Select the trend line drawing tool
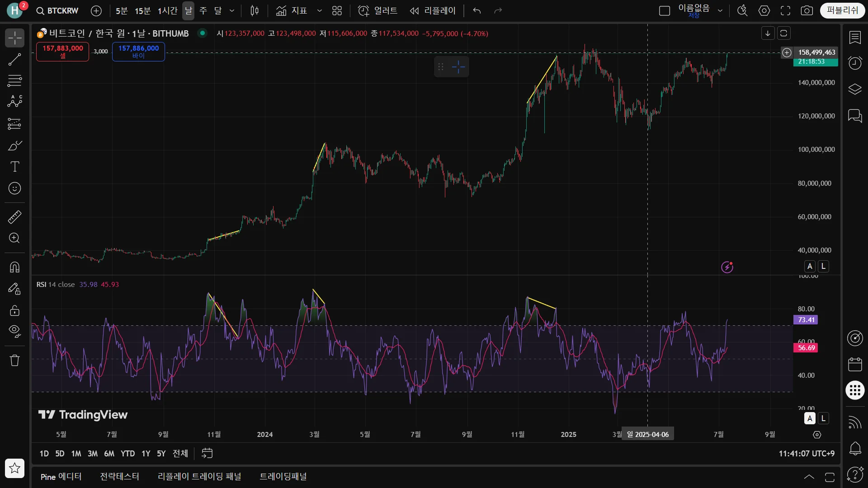 click(x=14, y=59)
